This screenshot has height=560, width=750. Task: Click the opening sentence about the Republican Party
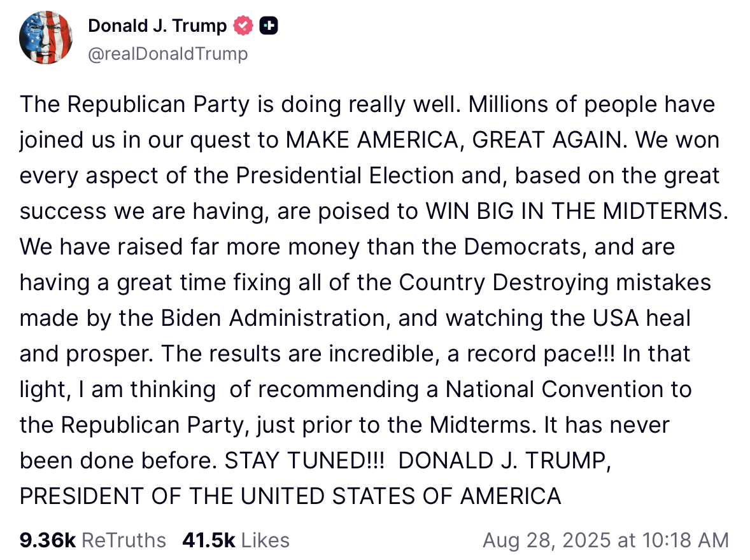(241, 104)
